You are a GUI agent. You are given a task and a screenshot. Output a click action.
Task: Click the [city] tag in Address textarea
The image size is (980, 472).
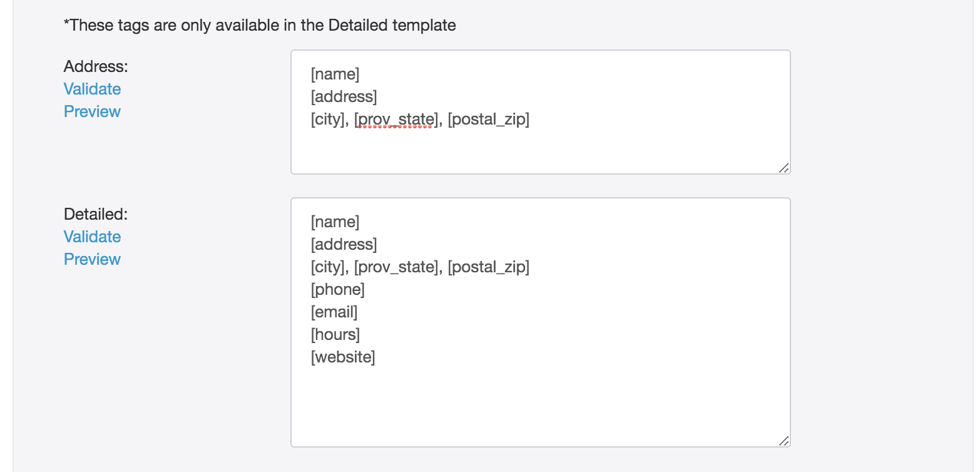tap(328, 120)
